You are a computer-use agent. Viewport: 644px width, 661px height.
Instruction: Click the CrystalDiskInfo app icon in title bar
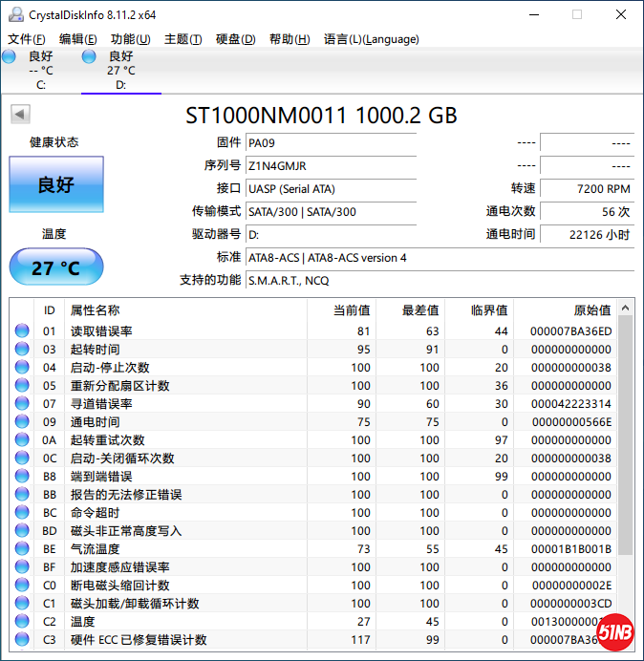tap(13, 14)
